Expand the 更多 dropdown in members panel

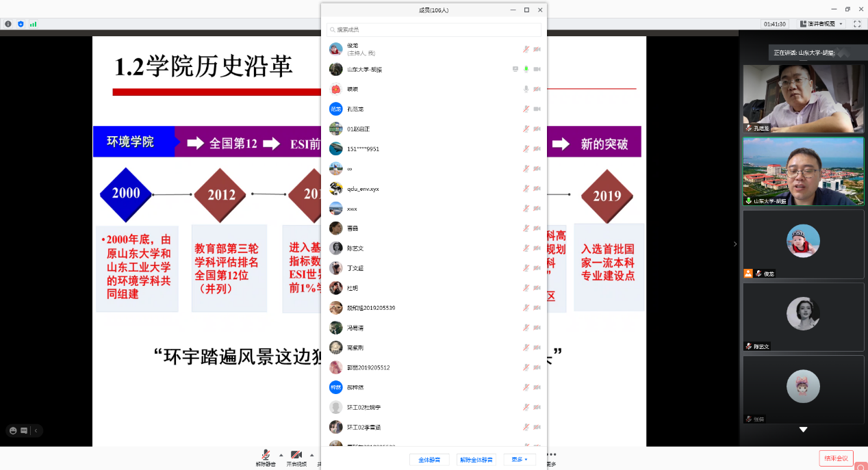pyautogui.click(x=520, y=460)
